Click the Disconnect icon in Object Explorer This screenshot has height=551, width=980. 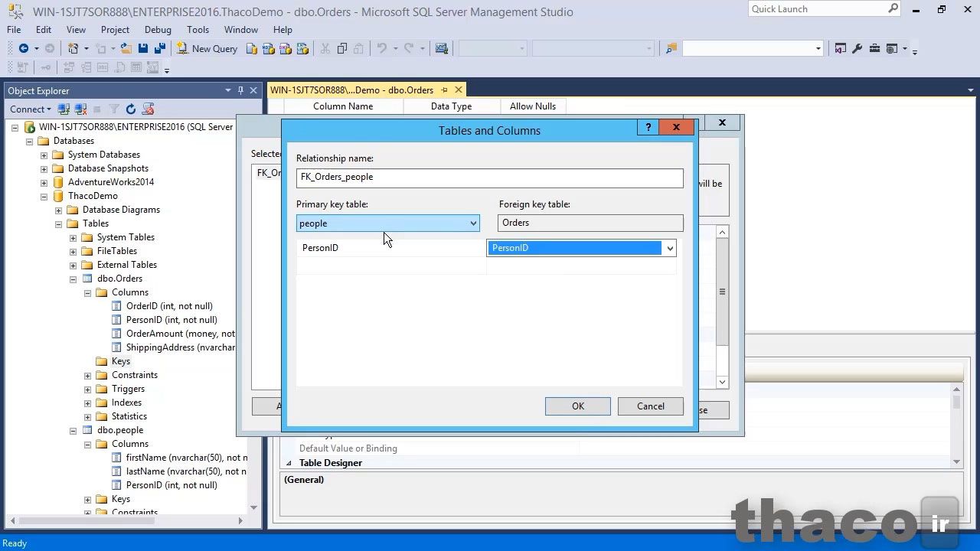(x=80, y=109)
